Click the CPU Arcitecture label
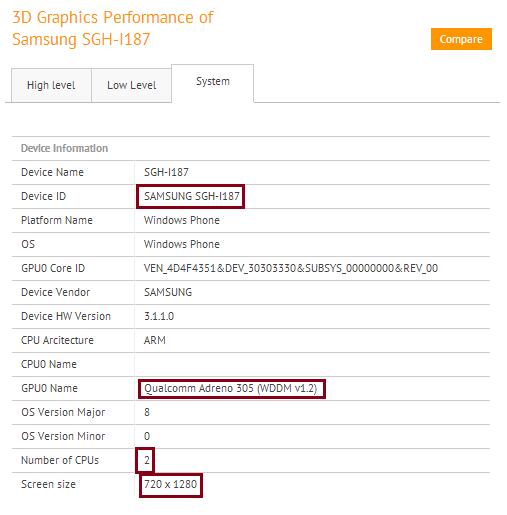This screenshot has height=515, width=507. click(x=57, y=340)
